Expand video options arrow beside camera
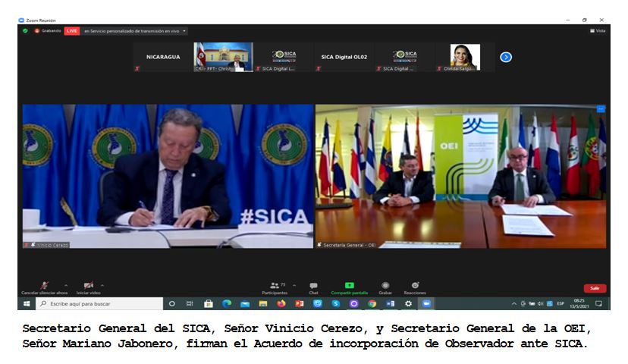 (x=102, y=286)
